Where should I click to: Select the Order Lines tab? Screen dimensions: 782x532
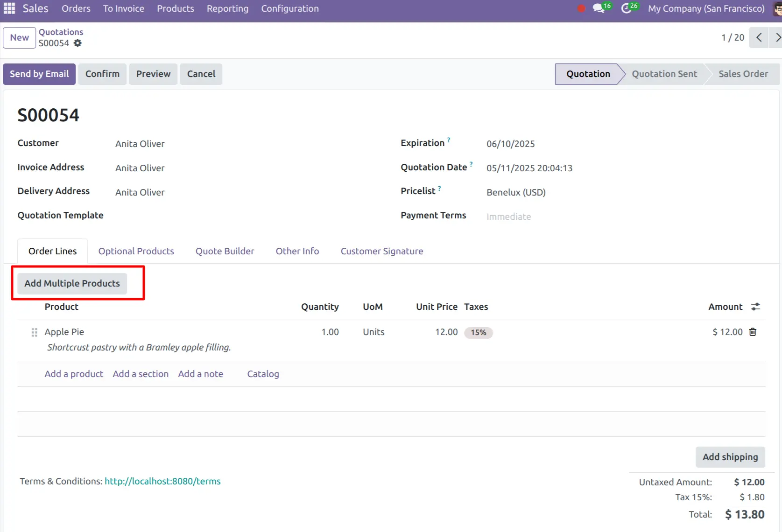(53, 251)
